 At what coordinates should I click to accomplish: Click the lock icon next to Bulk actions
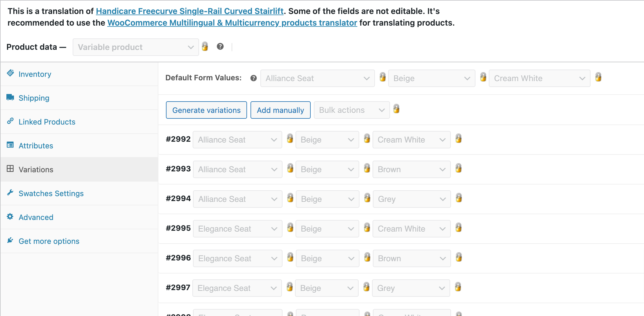[x=396, y=109]
